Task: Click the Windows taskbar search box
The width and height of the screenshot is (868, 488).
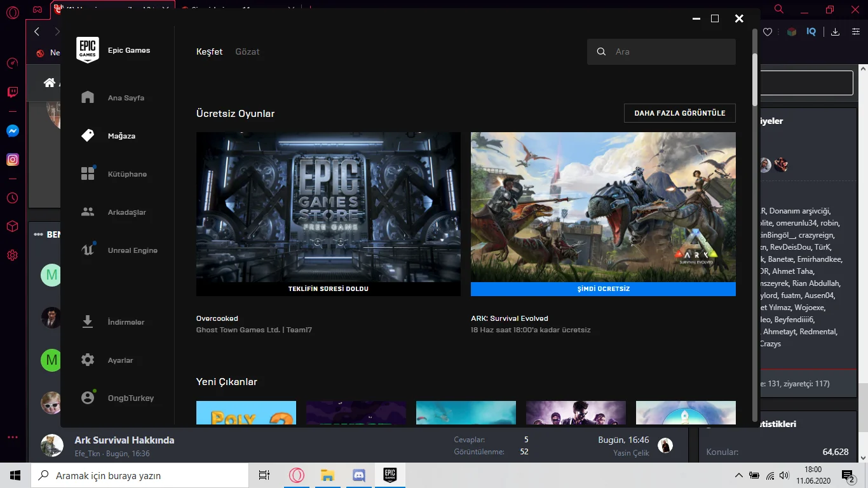Action: tap(140, 475)
